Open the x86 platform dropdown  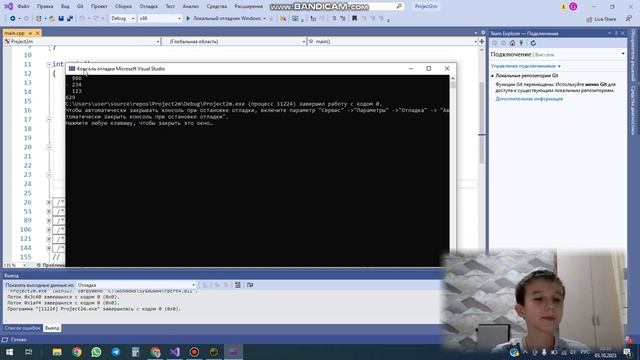pyautogui.click(x=160, y=18)
